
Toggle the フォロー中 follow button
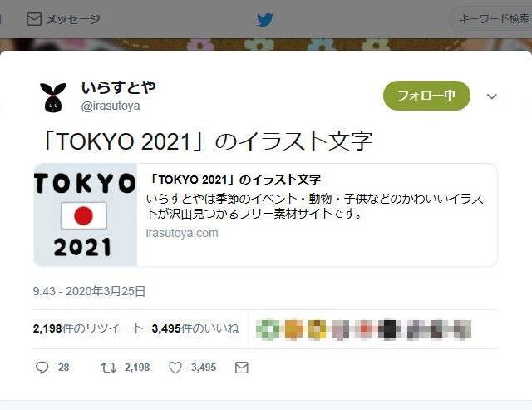click(x=426, y=96)
